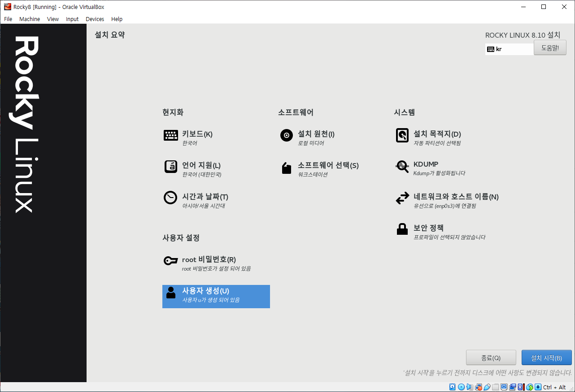Screen dimensions: 575x392
Task: Click the 종료(Q) quit button
Action: 491,358
